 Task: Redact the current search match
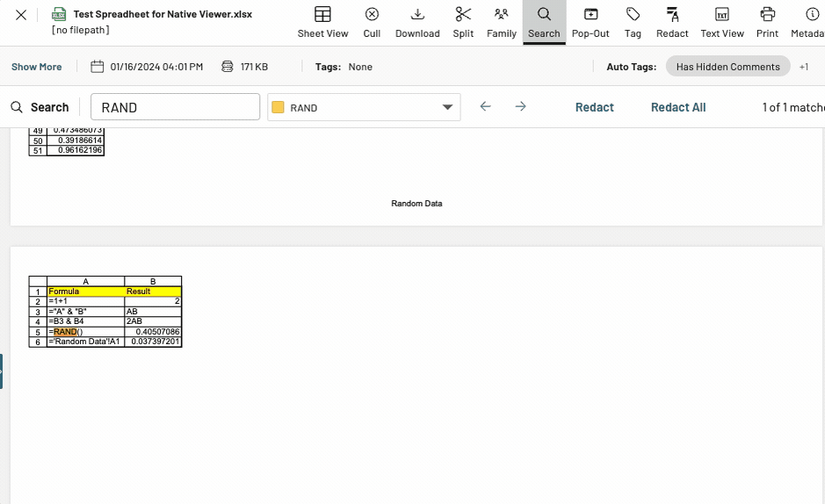pos(595,107)
